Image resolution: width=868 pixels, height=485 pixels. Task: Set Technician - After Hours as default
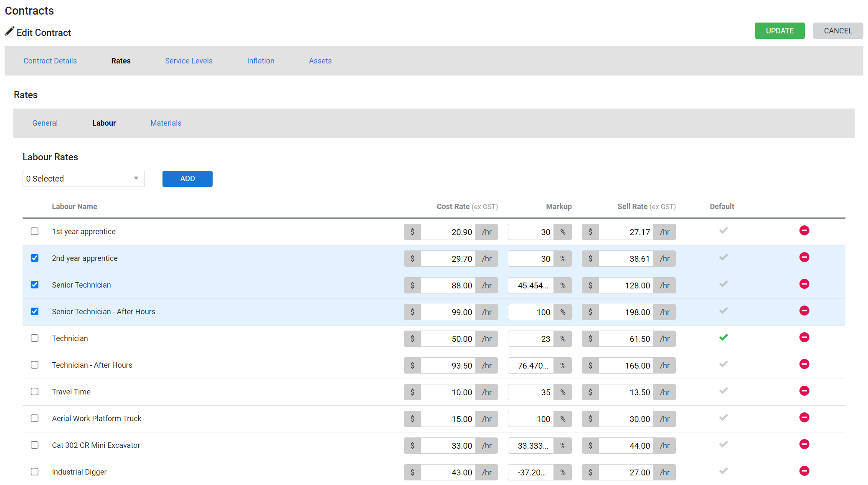723,364
